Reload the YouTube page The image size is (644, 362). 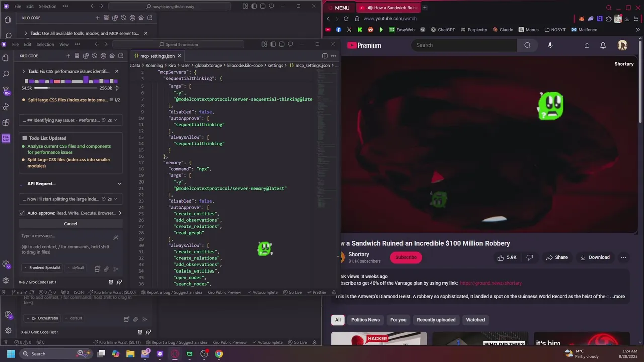pos(346,19)
